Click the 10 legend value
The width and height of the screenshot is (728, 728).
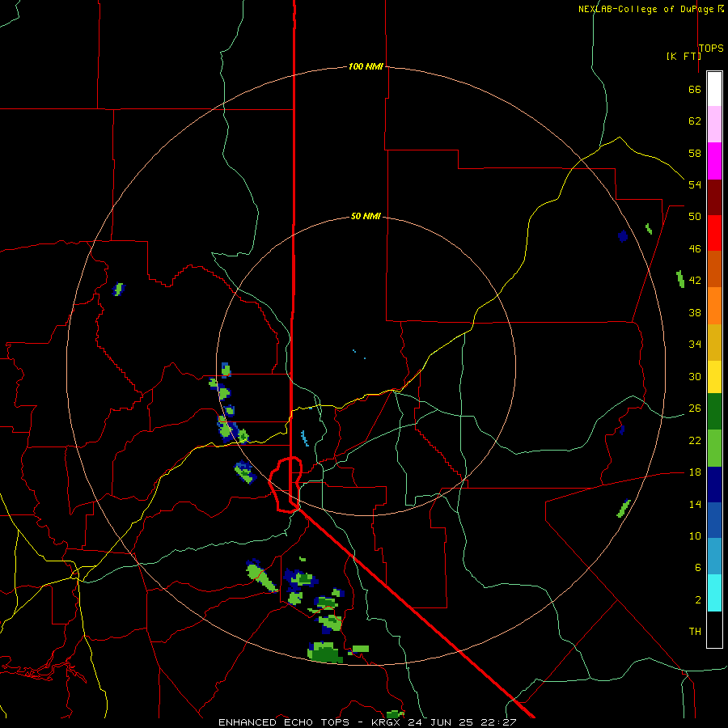tap(695, 536)
